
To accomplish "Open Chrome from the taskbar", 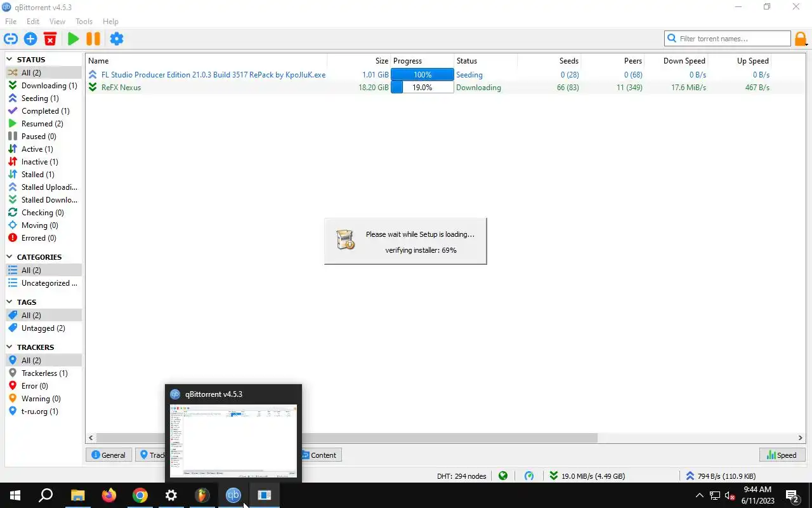I will click(140, 495).
